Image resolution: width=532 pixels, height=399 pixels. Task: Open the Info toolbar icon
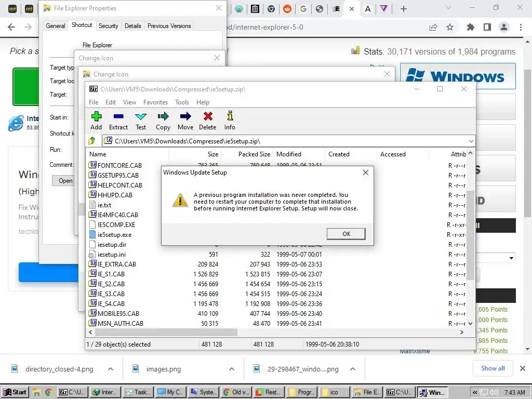230,121
